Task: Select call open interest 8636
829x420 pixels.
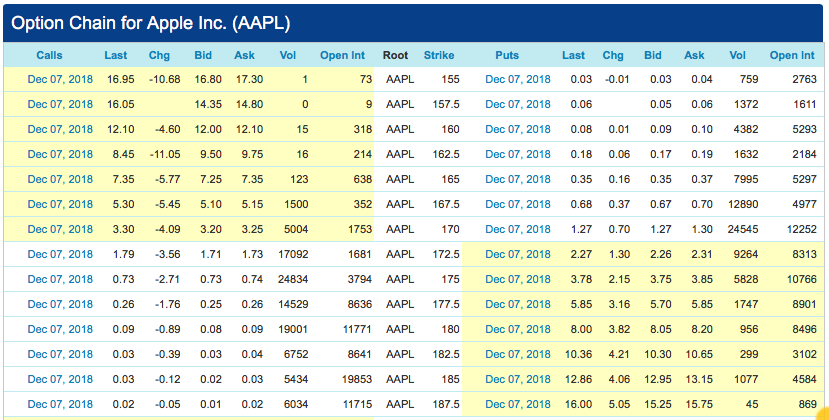Action: pos(360,304)
